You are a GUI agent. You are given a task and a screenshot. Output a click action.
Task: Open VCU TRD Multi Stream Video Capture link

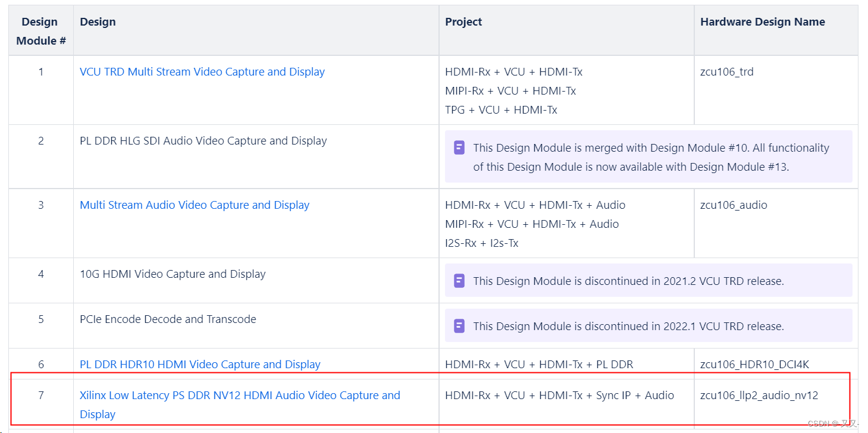pyautogui.click(x=202, y=72)
